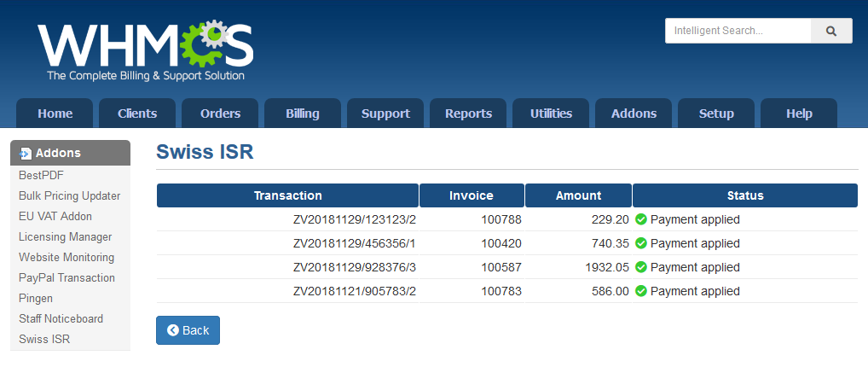This screenshot has width=868, height=367.
Task: Open Licensing Manager addon
Action: coord(65,236)
